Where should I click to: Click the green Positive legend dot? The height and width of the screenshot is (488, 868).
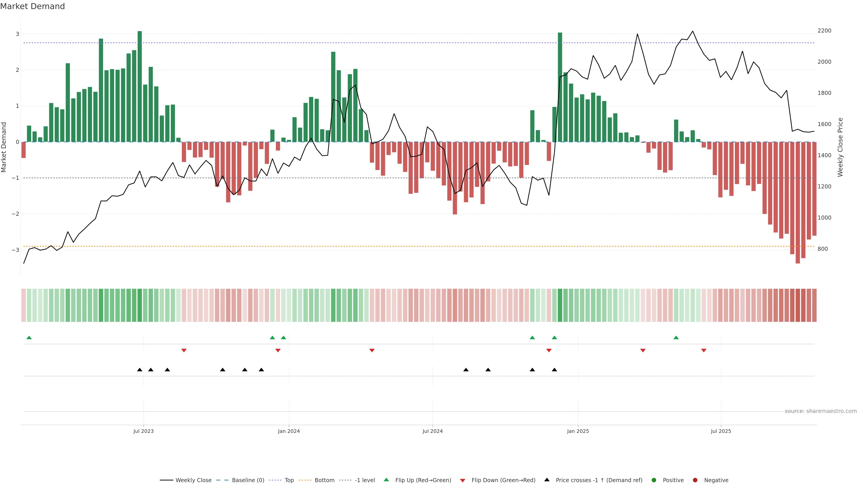tap(654, 480)
